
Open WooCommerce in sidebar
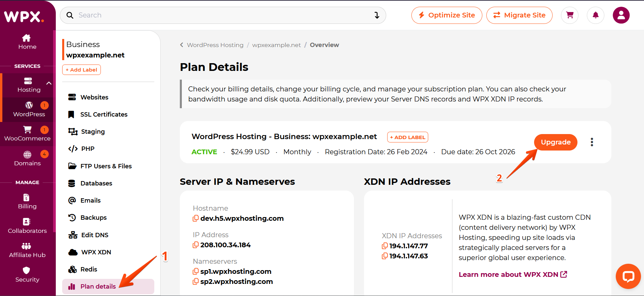(x=27, y=134)
